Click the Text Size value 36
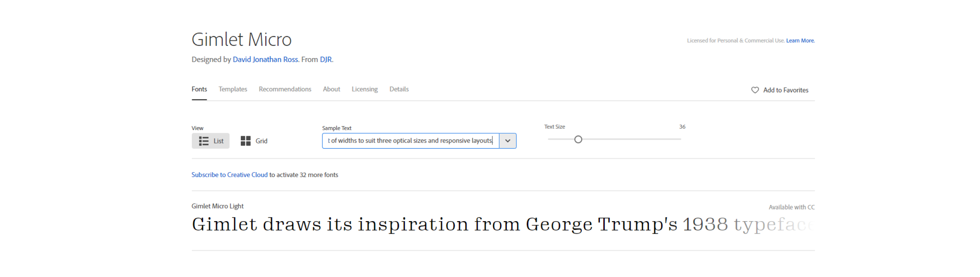The height and width of the screenshot is (277, 980). [x=682, y=127]
